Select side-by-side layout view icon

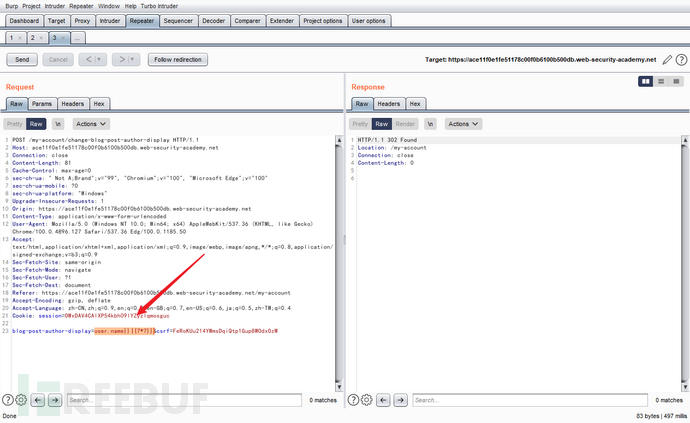pyautogui.click(x=646, y=81)
